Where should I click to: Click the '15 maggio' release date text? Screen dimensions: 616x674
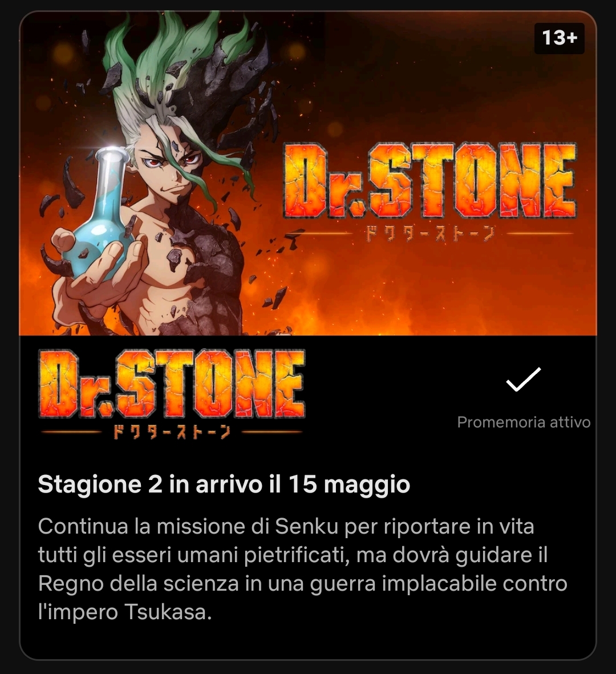click(349, 485)
